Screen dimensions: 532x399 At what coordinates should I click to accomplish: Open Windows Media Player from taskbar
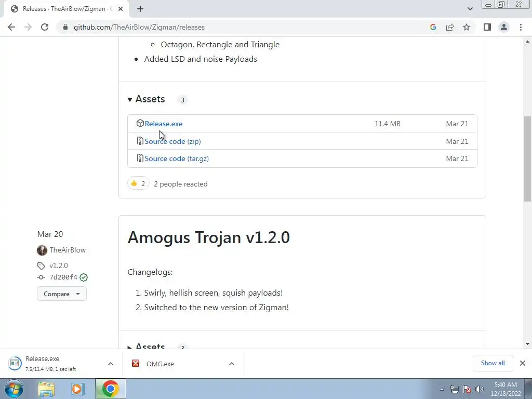coord(78,389)
